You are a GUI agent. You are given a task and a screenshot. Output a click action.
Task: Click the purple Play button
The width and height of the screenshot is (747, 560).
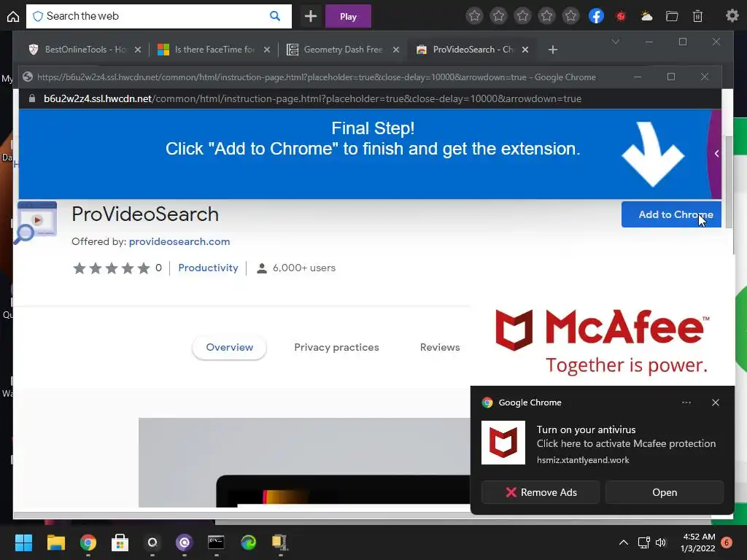pos(348,16)
